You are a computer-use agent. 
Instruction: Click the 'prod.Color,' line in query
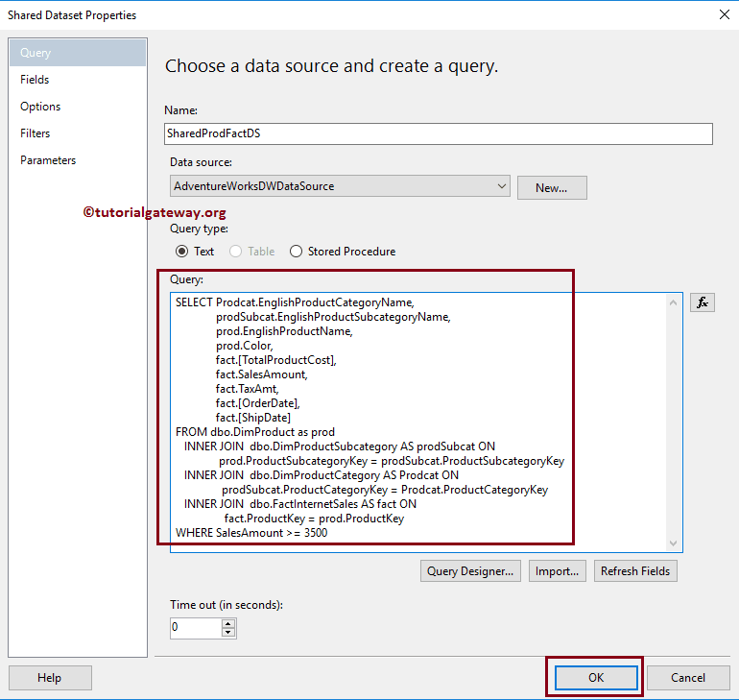click(x=244, y=346)
